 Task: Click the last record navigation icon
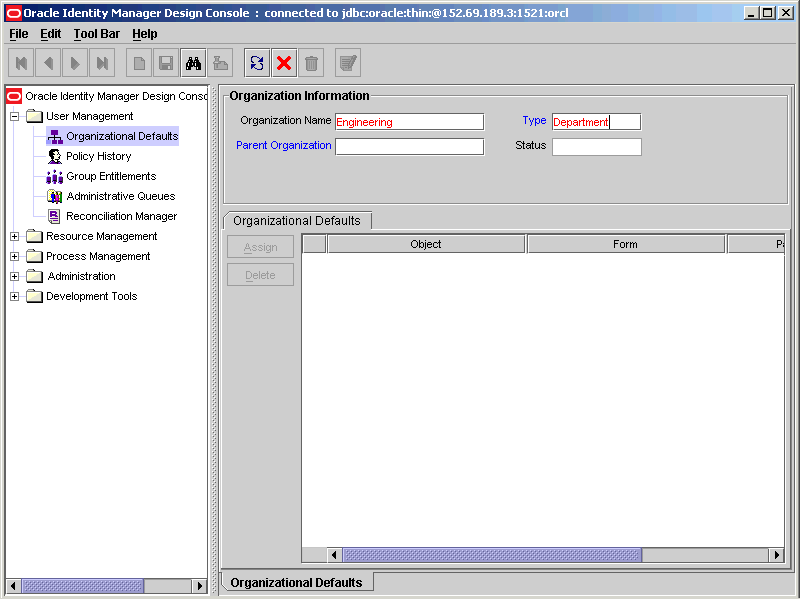click(x=102, y=62)
